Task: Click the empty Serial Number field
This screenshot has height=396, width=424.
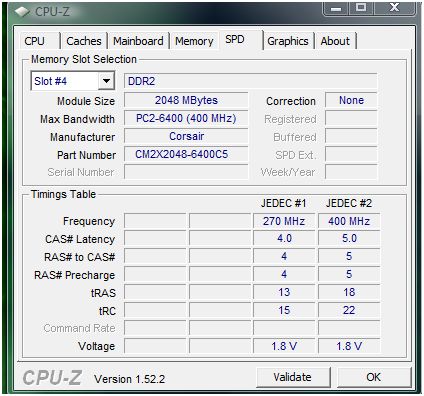Action: [x=186, y=172]
